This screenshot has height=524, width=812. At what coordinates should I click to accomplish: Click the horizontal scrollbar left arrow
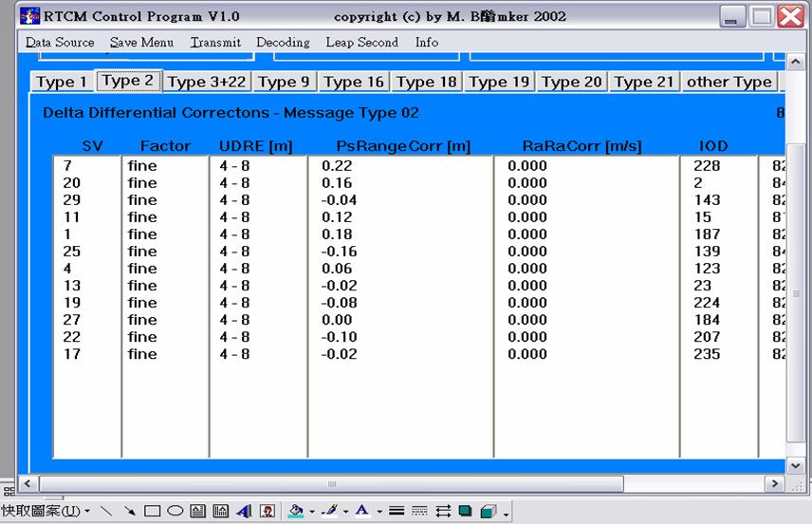click(x=28, y=483)
